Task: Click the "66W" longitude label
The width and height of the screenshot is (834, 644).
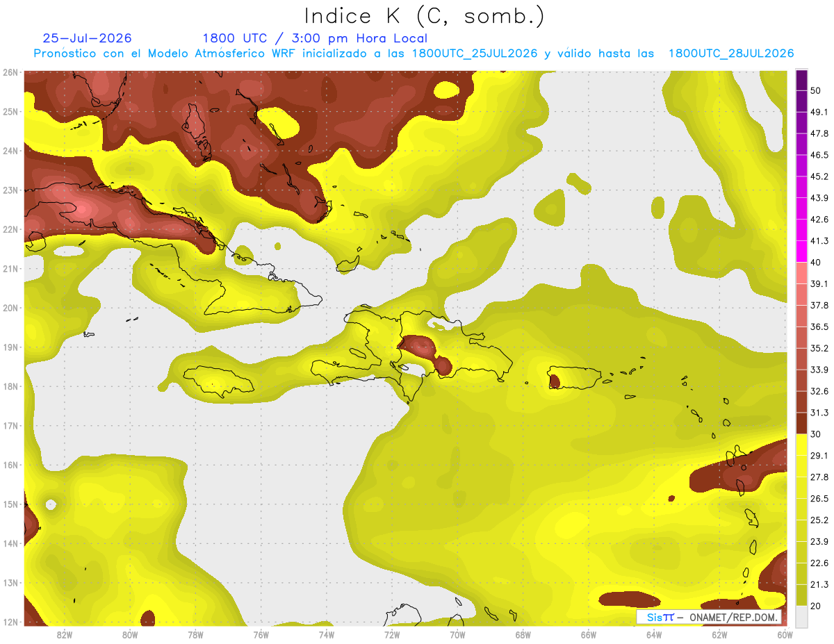Action: pyautogui.click(x=589, y=634)
